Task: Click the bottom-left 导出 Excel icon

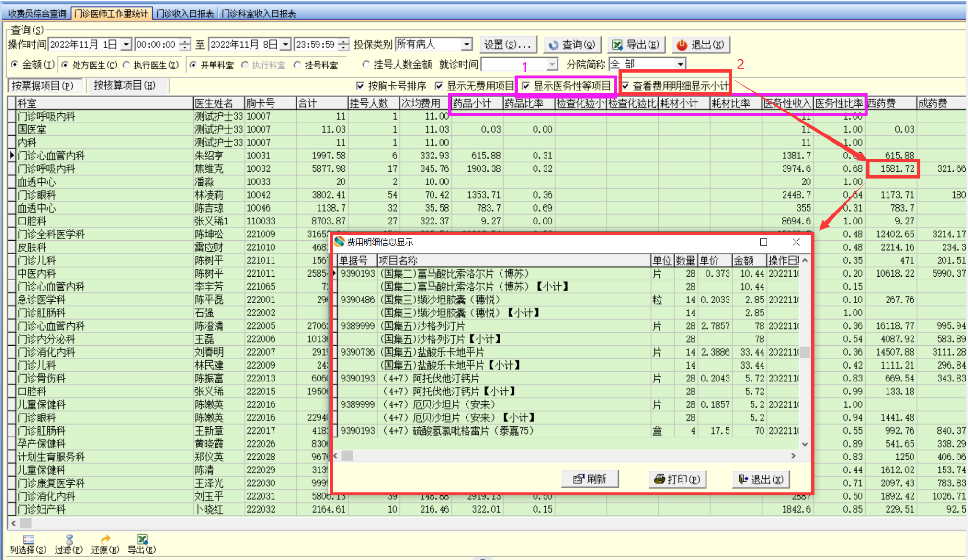Action: click(x=142, y=539)
